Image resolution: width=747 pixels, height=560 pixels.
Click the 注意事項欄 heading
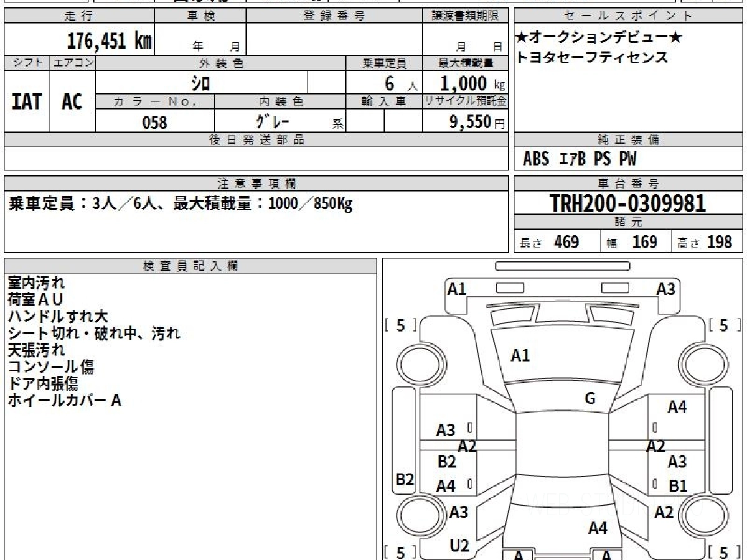256,184
